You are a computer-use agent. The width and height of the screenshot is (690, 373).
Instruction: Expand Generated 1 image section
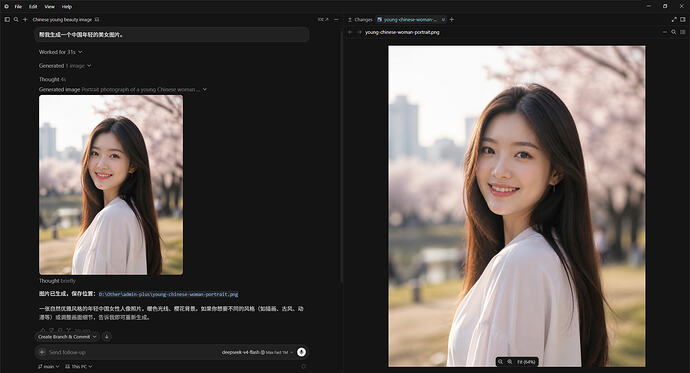65,66
